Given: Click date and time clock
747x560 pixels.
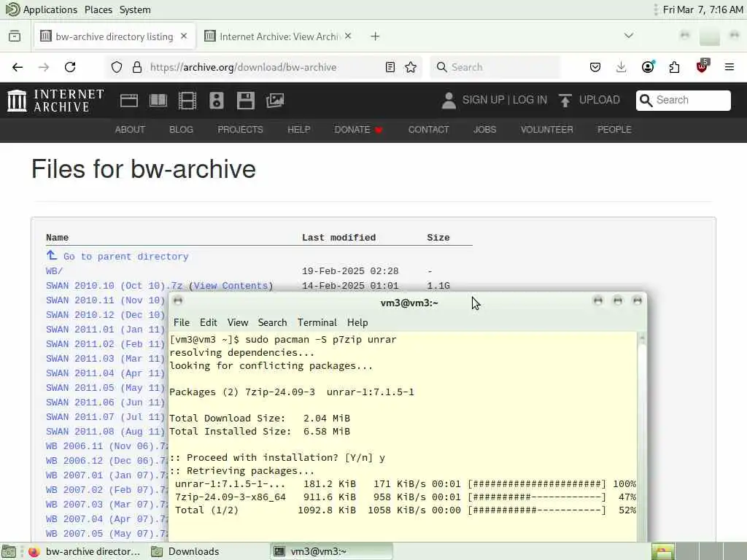Looking at the screenshot, I should click(703, 9).
